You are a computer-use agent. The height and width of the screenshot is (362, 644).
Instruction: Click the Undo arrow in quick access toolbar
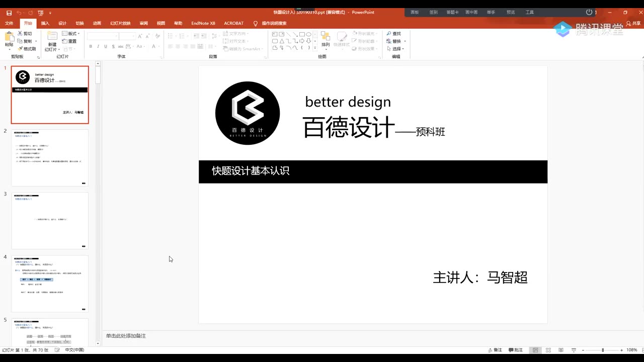point(19,13)
